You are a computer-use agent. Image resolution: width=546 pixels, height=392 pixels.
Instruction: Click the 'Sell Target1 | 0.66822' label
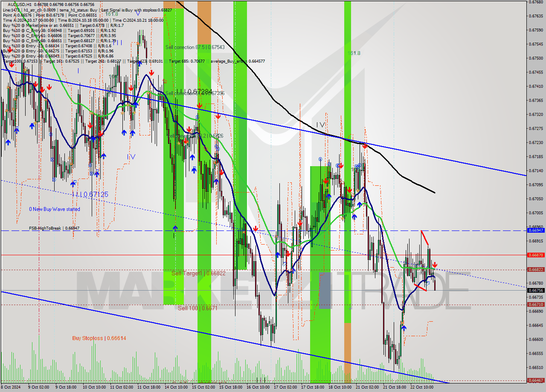pos(198,273)
